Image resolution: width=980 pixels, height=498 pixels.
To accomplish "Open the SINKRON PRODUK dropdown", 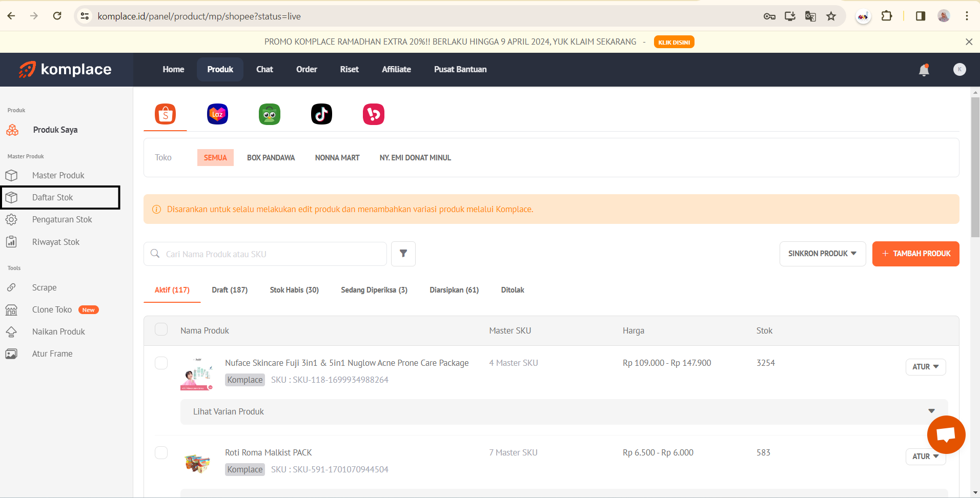I will point(823,254).
